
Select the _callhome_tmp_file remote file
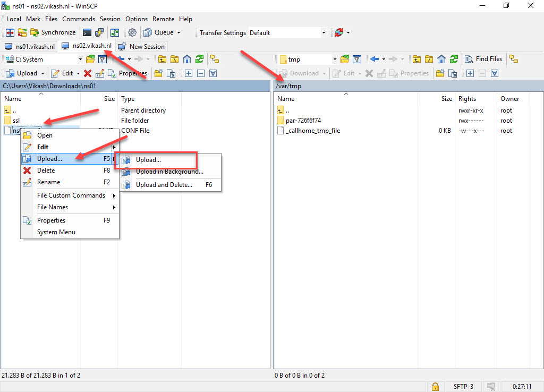point(312,131)
